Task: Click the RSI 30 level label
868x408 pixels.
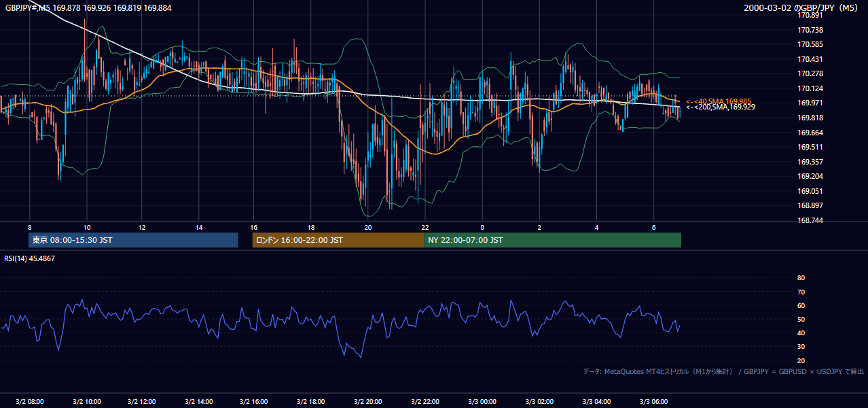Action: tap(801, 347)
